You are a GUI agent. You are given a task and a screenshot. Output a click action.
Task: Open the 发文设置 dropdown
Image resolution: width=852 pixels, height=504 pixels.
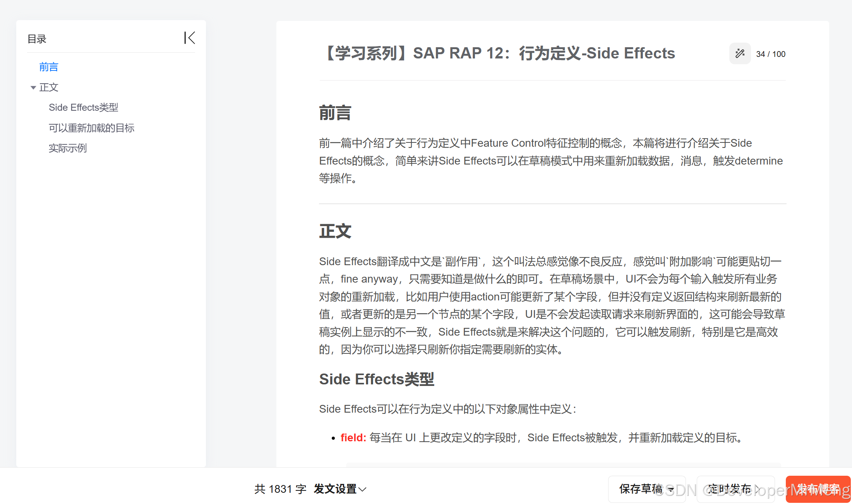pos(339,489)
